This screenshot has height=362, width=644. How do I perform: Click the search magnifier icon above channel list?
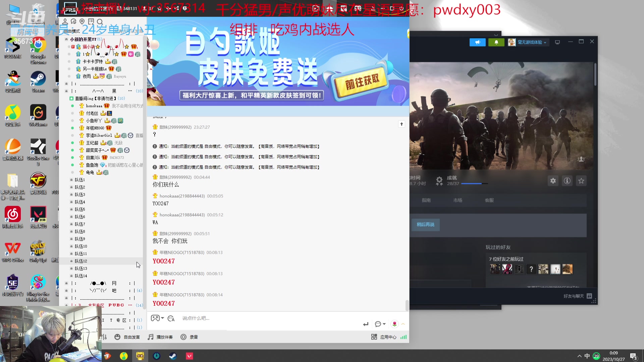tap(100, 22)
